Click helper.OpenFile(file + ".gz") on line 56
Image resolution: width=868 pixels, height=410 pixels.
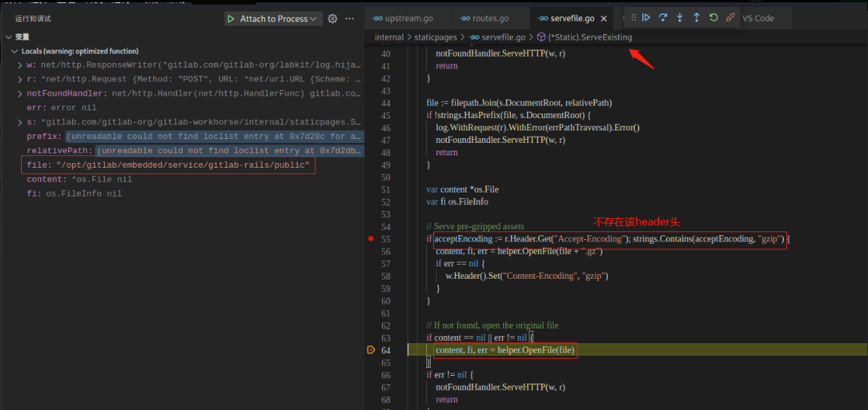click(519, 251)
